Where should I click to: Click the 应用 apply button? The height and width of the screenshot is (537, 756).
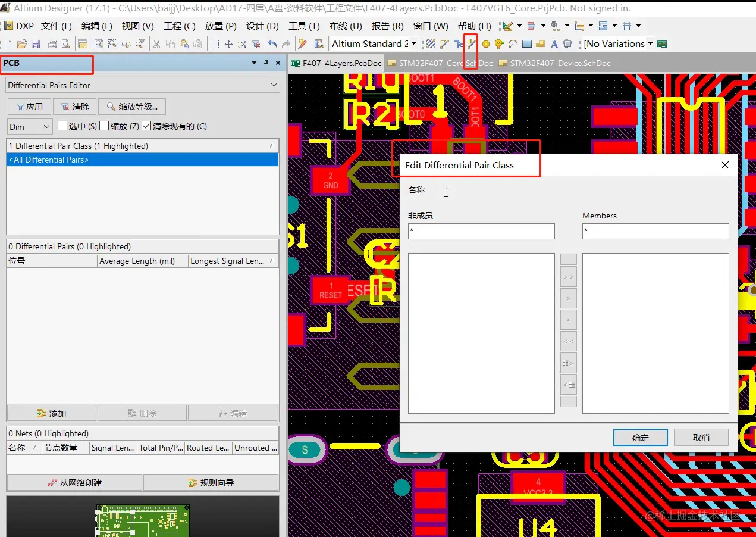click(29, 107)
